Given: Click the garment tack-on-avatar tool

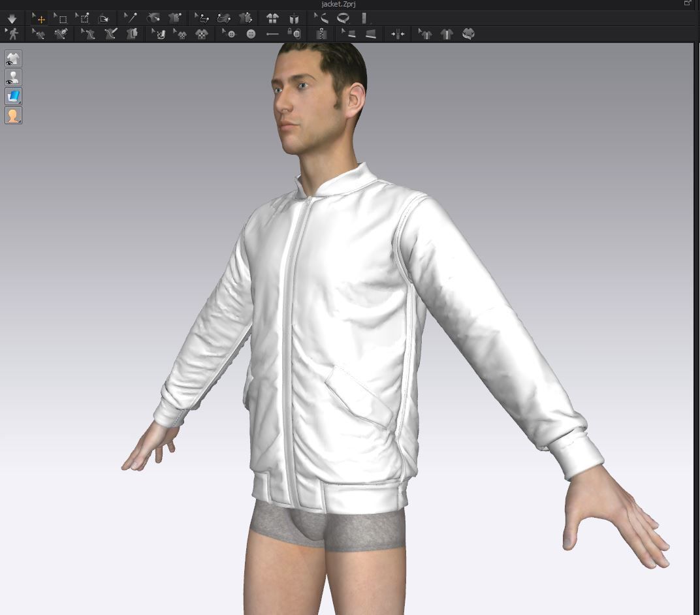Looking at the screenshot, I should (x=174, y=19).
